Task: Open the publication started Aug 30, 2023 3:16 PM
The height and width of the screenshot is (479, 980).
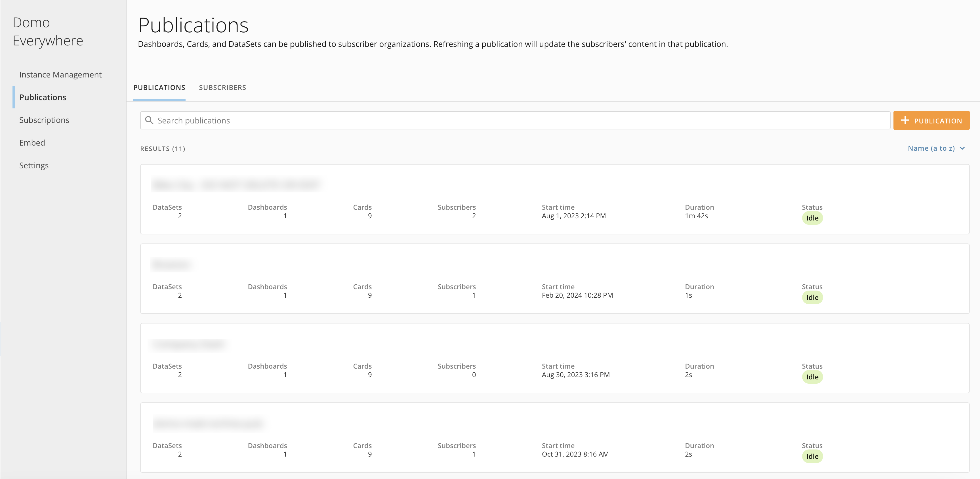Action: [x=555, y=358]
